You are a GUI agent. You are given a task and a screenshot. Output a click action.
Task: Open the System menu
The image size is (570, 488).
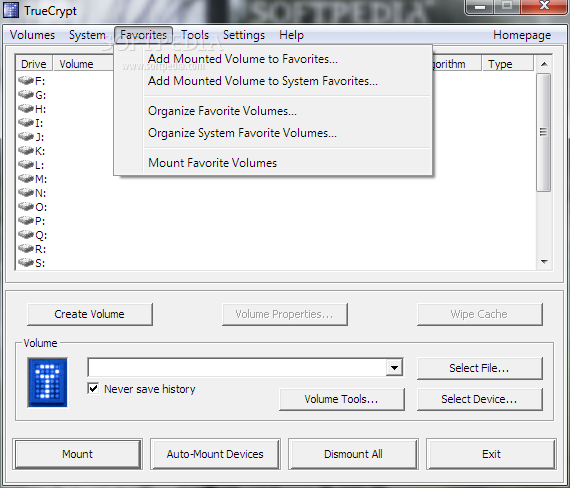(87, 35)
